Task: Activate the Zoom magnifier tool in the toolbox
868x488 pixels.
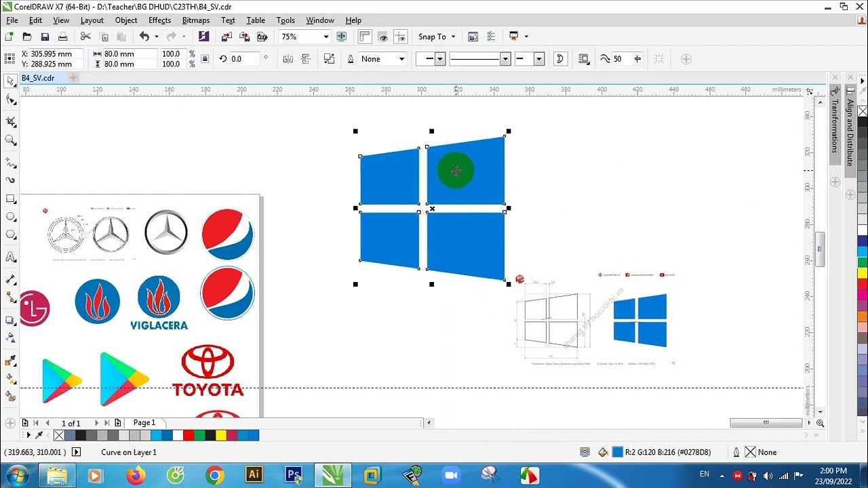Action: coord(10,140)
